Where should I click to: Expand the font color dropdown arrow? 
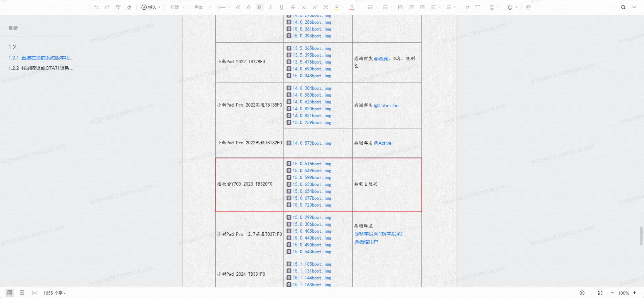[358, 7]
